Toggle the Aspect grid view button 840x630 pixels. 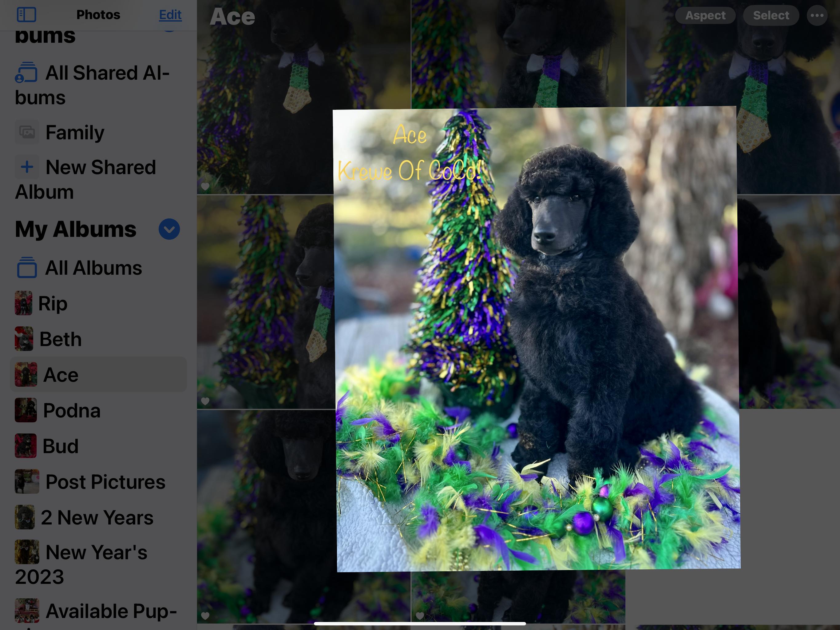705,15
